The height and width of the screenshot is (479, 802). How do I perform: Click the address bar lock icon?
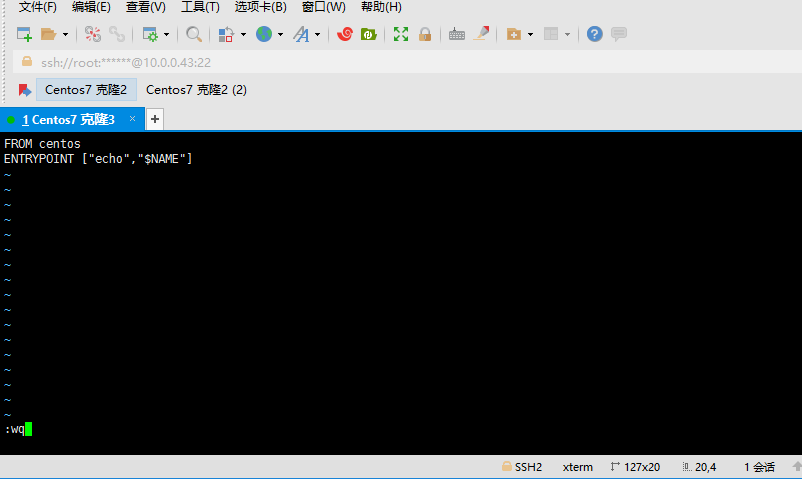pyautogui.click(x=27, y=62)
